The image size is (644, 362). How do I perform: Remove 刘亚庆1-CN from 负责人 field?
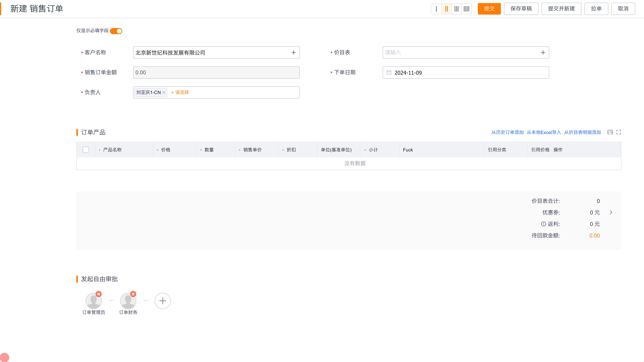164,92
